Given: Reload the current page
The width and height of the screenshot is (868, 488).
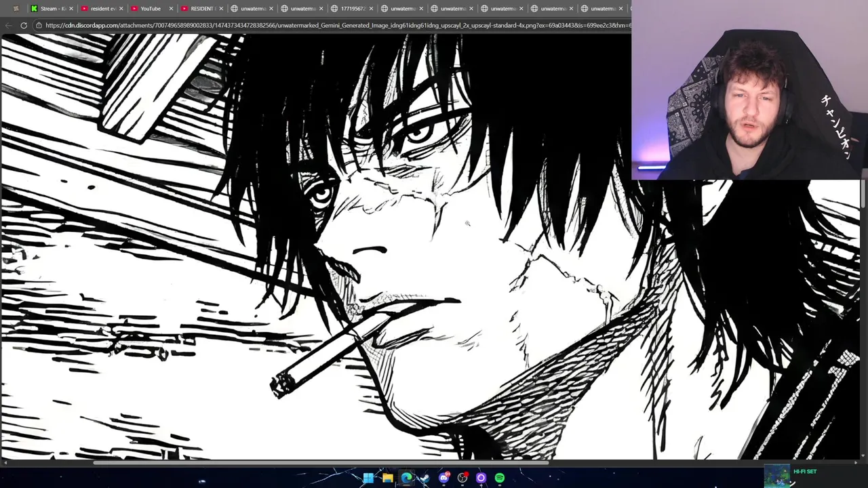Looking at the screenshot, I should [x=24, y=25].
